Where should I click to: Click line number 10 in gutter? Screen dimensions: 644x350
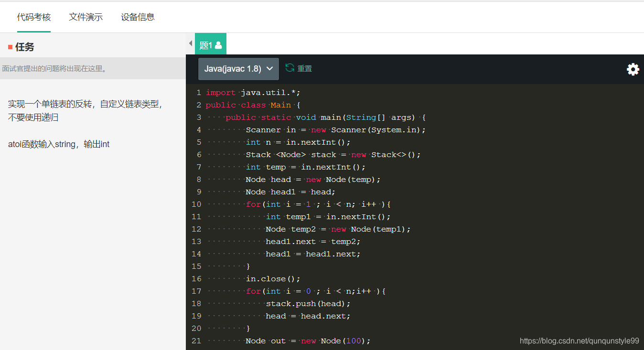(196, 204)
